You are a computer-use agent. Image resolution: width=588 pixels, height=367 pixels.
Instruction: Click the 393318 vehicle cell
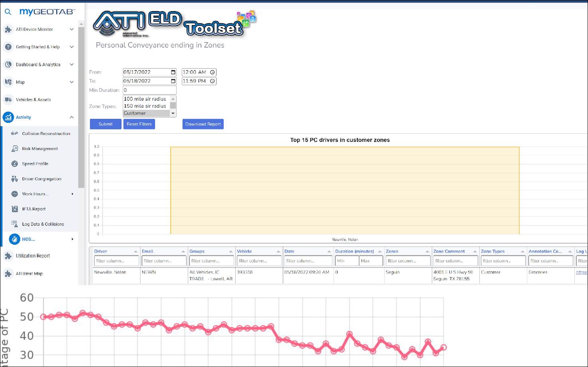click(259, 276)
